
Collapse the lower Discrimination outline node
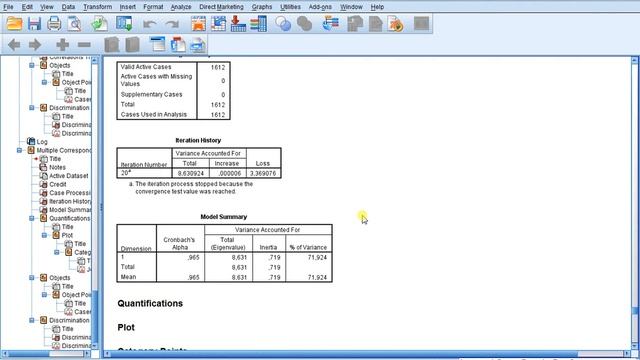coord(32,320)
